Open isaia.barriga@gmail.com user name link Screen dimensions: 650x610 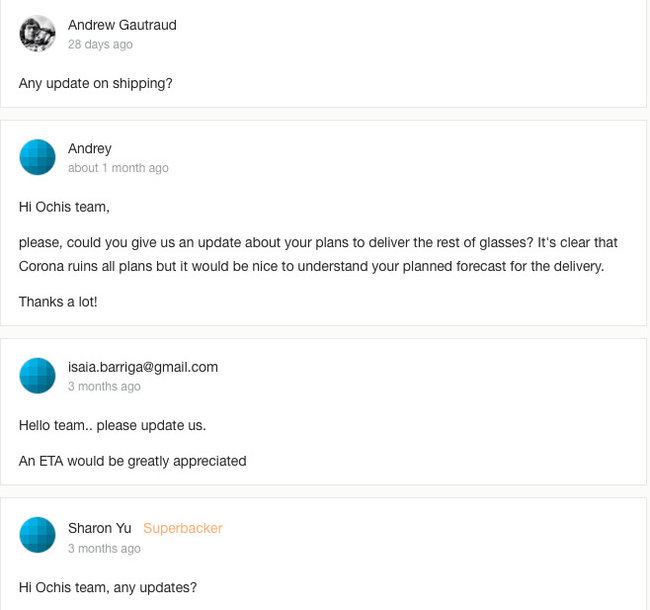click(x=143, y=367)
